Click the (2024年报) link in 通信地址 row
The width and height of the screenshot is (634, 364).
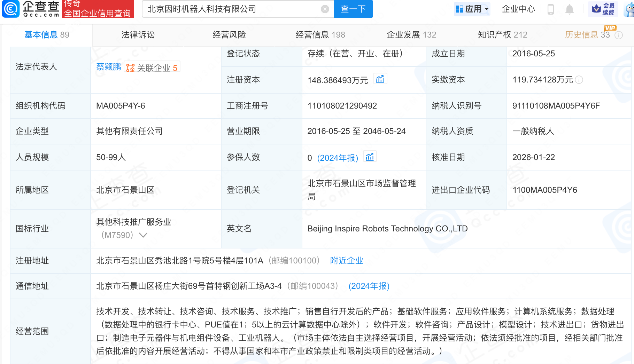click(x=369, y=286)
